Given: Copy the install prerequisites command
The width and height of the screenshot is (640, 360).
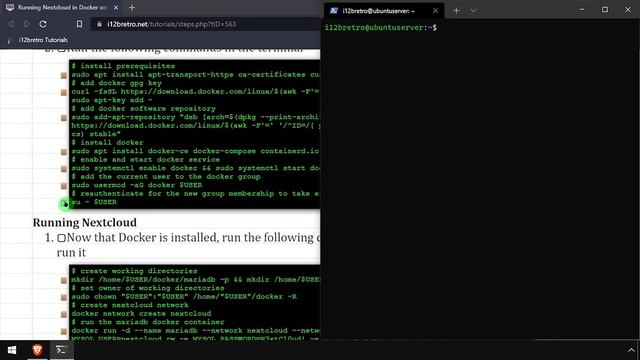Looking at the screenshot, I should point(64,75).
